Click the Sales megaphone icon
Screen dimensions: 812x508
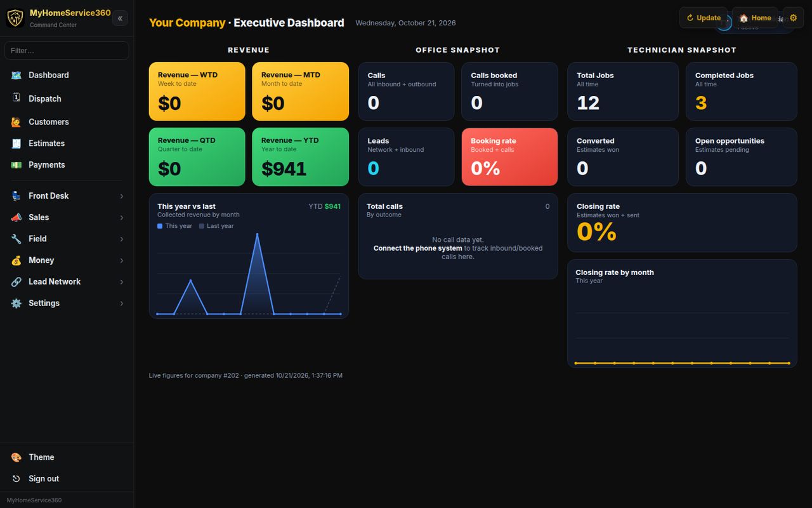coord(16,217)
